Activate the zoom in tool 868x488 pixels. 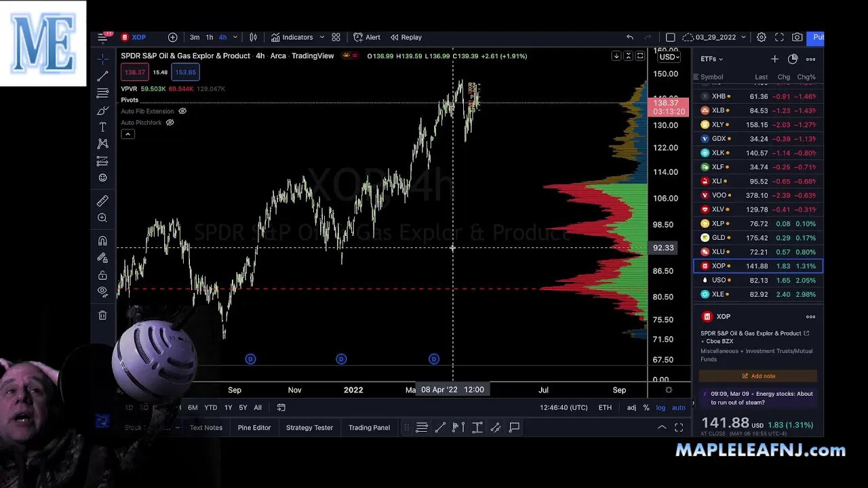(x=102, y=218)
